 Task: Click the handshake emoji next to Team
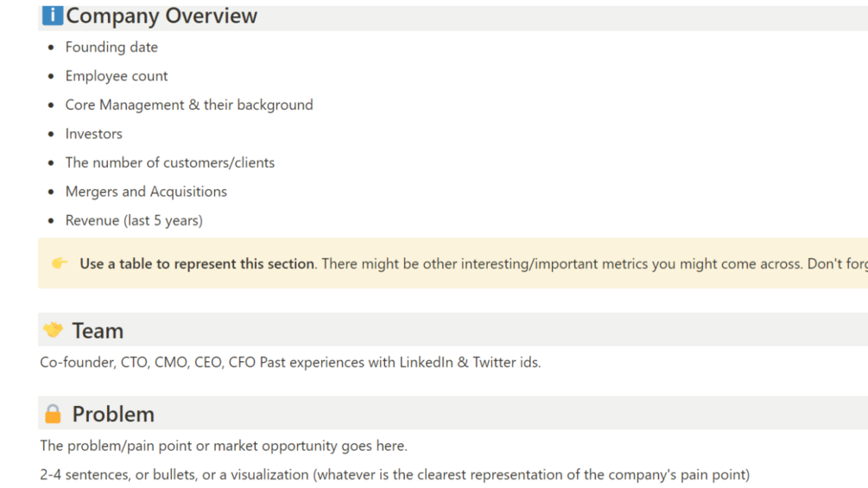(x=53, y=330)
